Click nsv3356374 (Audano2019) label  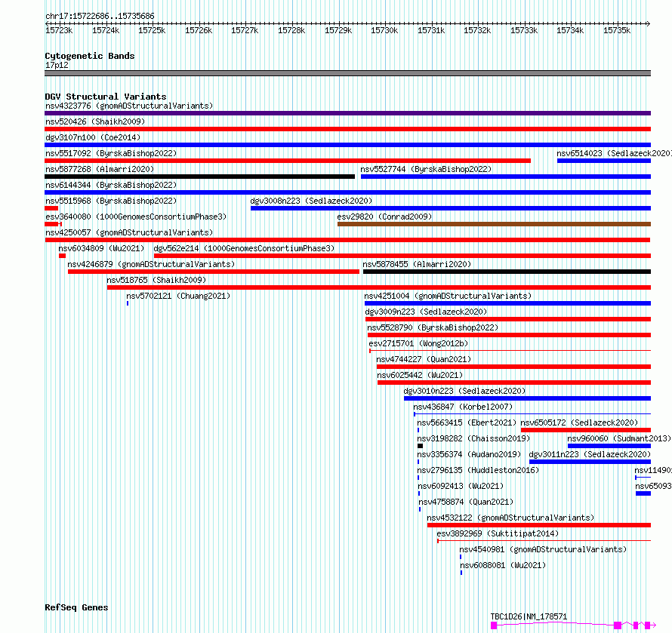point(470,454)
